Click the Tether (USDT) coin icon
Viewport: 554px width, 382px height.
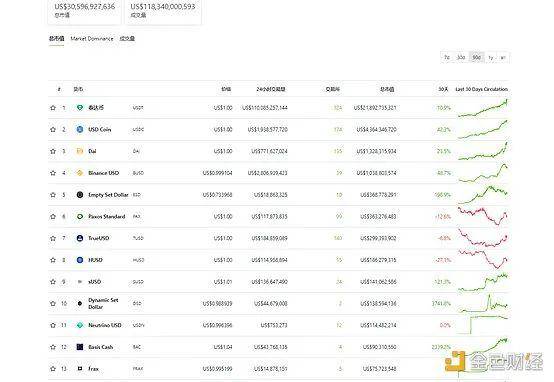[x=80, y=107]
